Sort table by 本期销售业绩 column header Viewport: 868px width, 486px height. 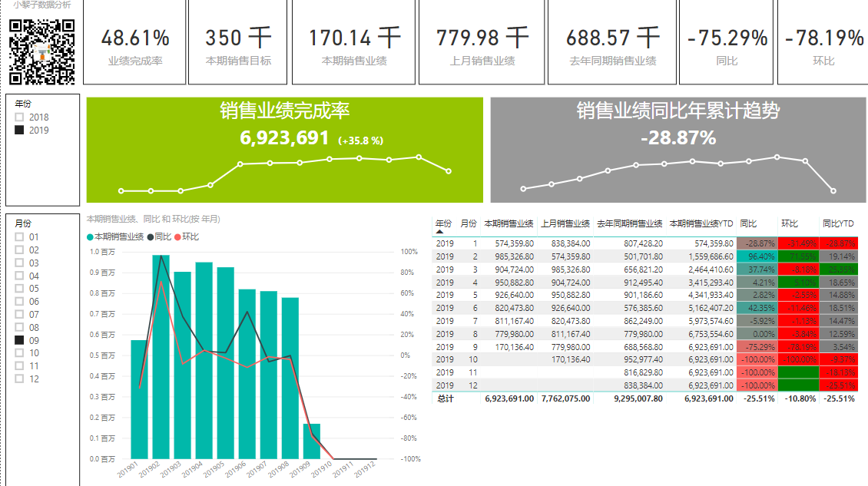[x=509, y=223]
